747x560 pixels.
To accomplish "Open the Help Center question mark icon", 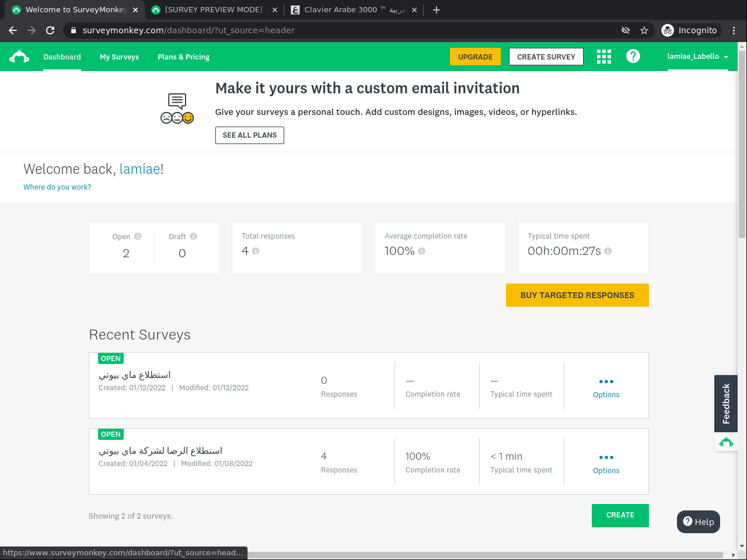I will pyautogui.click(x=633, y=56).
